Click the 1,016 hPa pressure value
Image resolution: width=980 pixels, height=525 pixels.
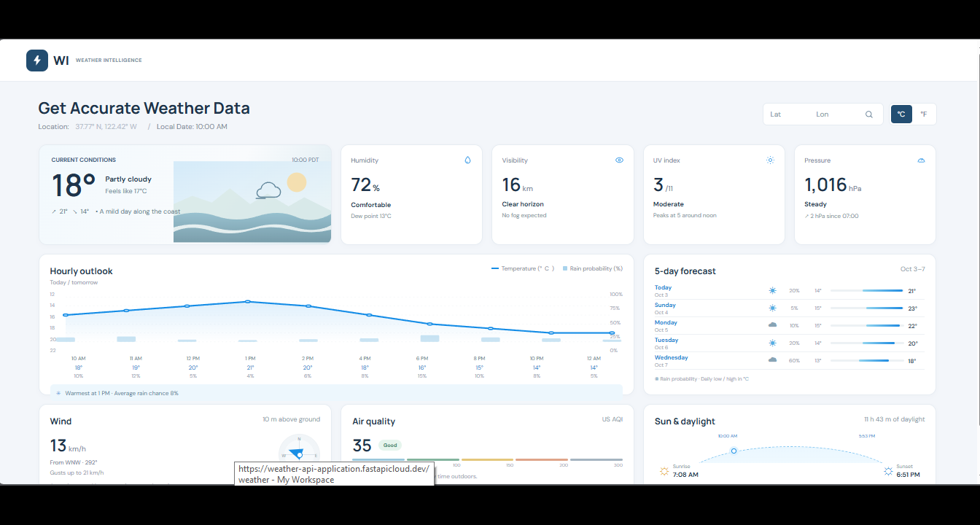click(833, 184)
